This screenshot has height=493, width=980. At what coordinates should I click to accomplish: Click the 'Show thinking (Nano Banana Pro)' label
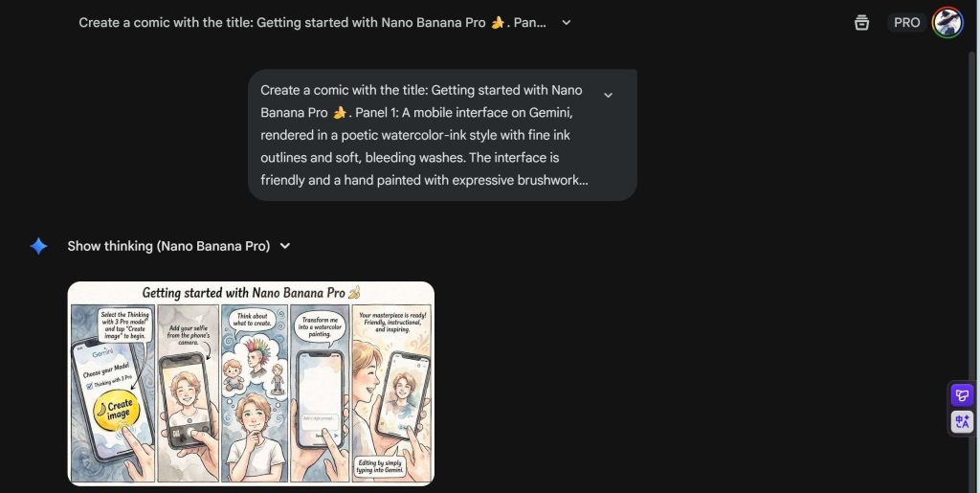click(168, 246)
